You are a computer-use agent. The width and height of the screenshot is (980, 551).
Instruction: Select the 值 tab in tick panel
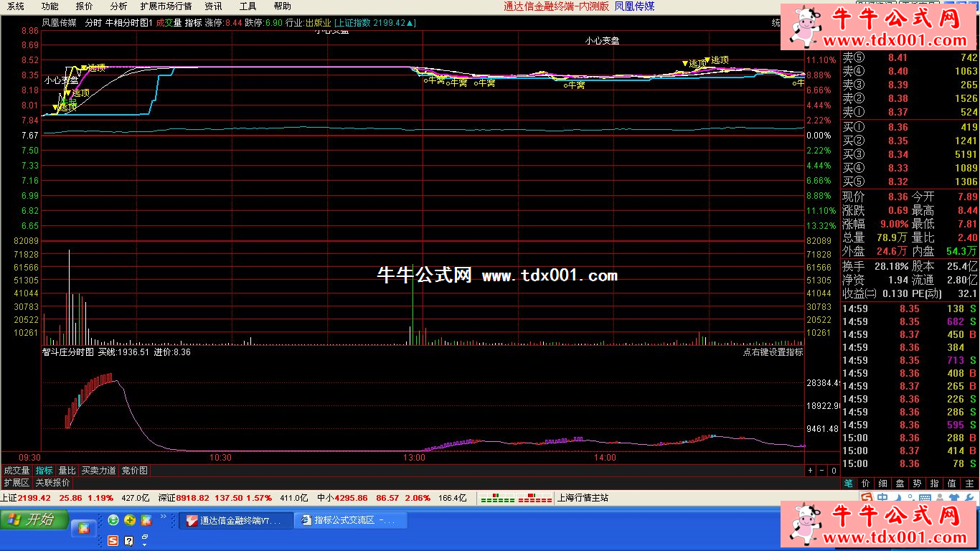(x=952, y=484)
